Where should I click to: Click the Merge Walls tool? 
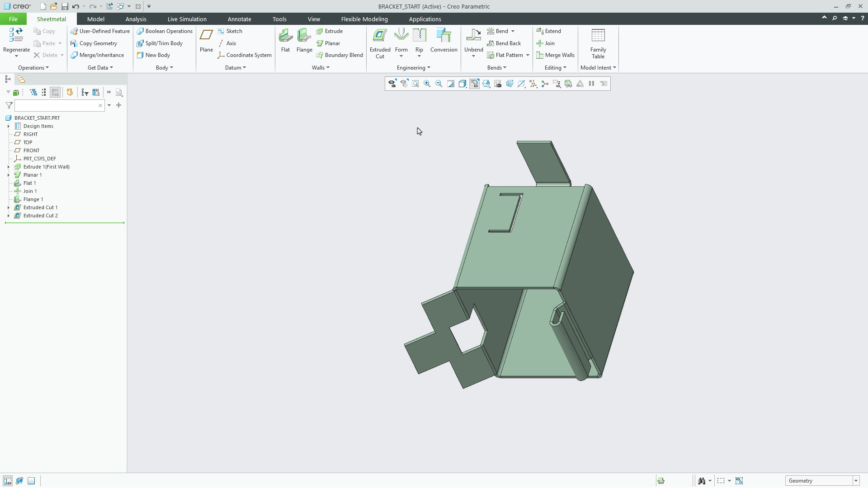tap(555, 55)
